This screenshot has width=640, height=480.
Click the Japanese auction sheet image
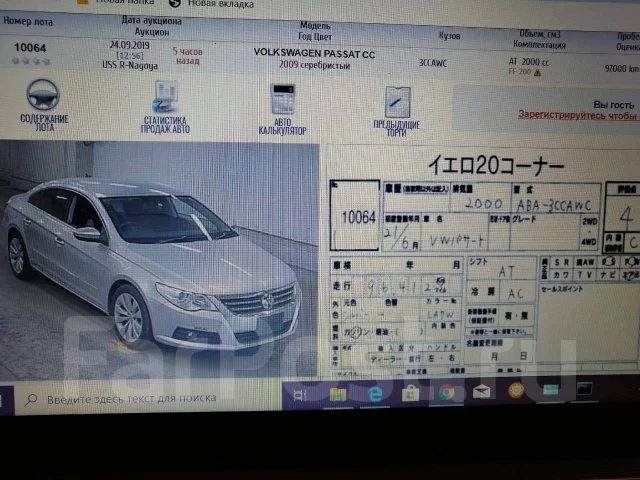484,261
